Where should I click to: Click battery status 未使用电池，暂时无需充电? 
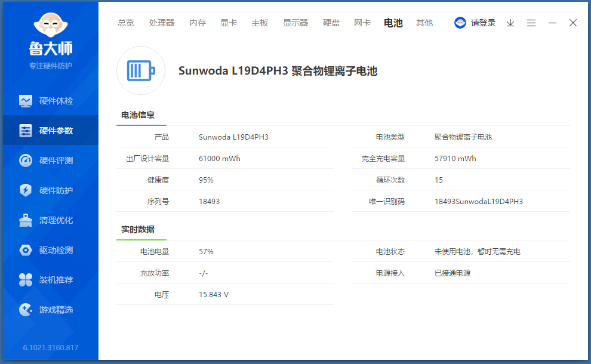click(477, 251)
